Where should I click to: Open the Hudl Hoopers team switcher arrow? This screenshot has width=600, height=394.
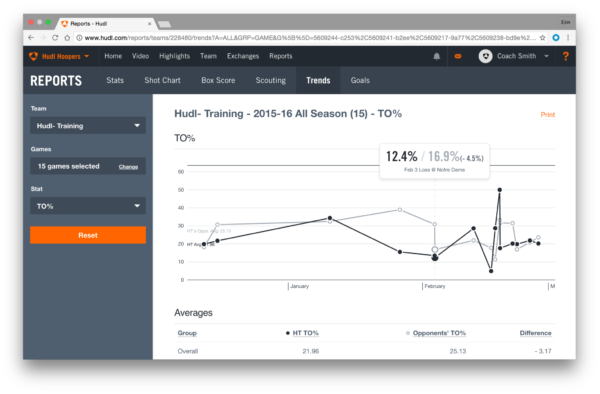point(86,56)
